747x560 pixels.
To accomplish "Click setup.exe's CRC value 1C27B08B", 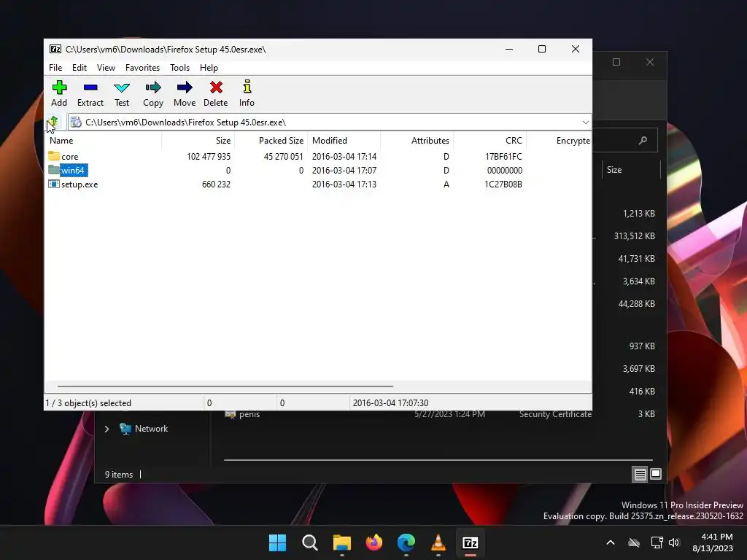I will pyautogui.click(x=503, y=184).
